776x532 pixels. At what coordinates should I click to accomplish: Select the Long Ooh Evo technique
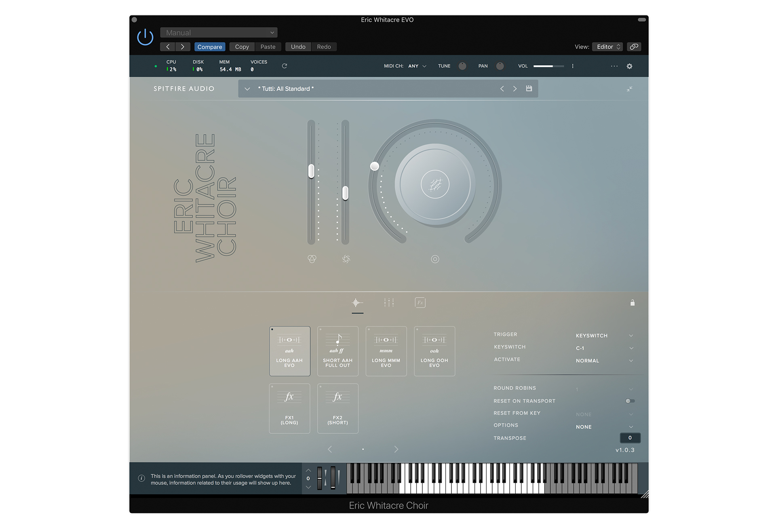(434, 351)
